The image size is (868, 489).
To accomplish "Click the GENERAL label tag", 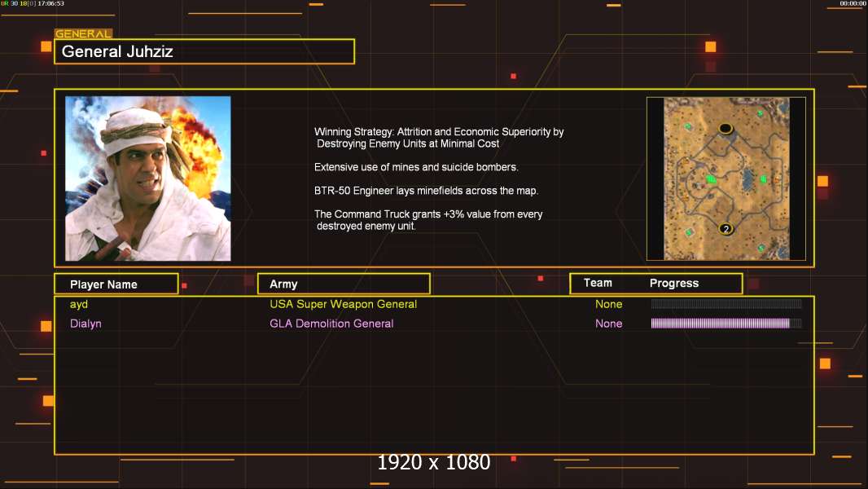I will point(83,33).
